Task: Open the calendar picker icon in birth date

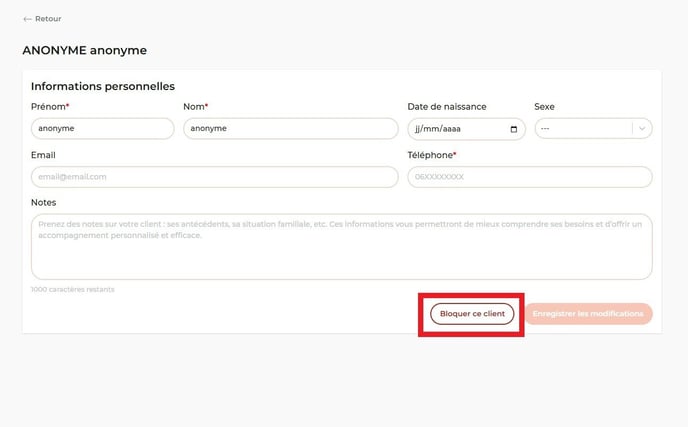Action: (514, 129)
